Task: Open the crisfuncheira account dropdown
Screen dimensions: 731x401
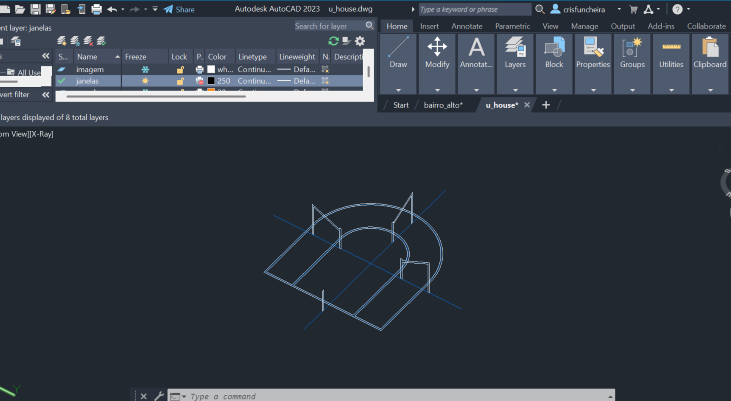Action: tap(619, 9)
